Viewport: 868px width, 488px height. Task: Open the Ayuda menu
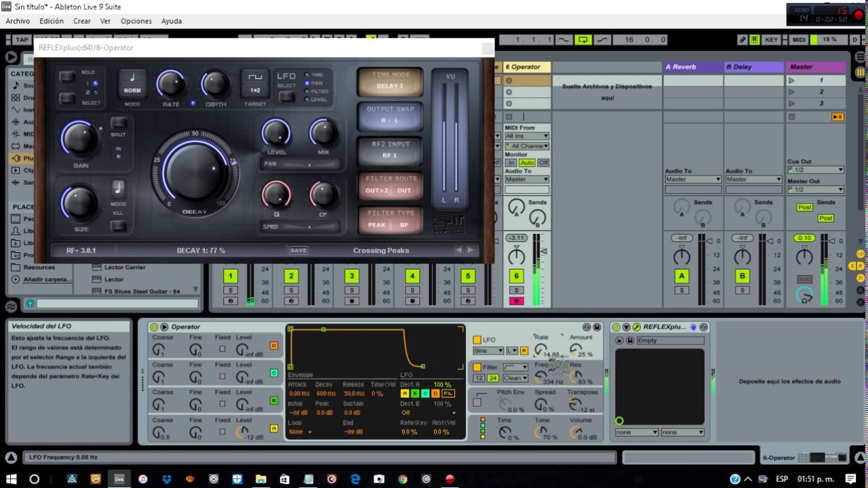[172, 21]
